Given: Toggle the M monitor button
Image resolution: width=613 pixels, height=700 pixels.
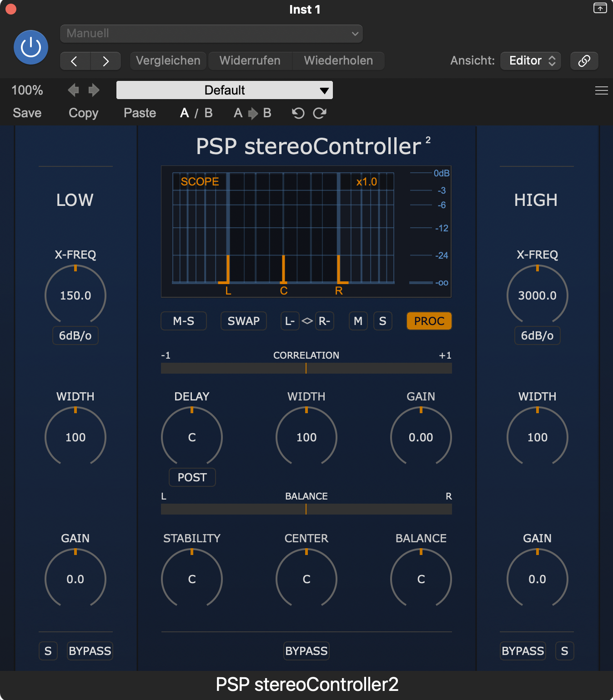Looking at the screenshot, I should (x=358, y=321).
